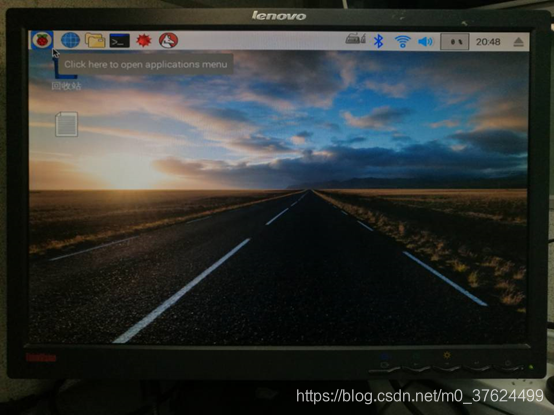Screen dimensions: 554x415
Task: Launch the web browser globe icon
Action: (70, 40)
